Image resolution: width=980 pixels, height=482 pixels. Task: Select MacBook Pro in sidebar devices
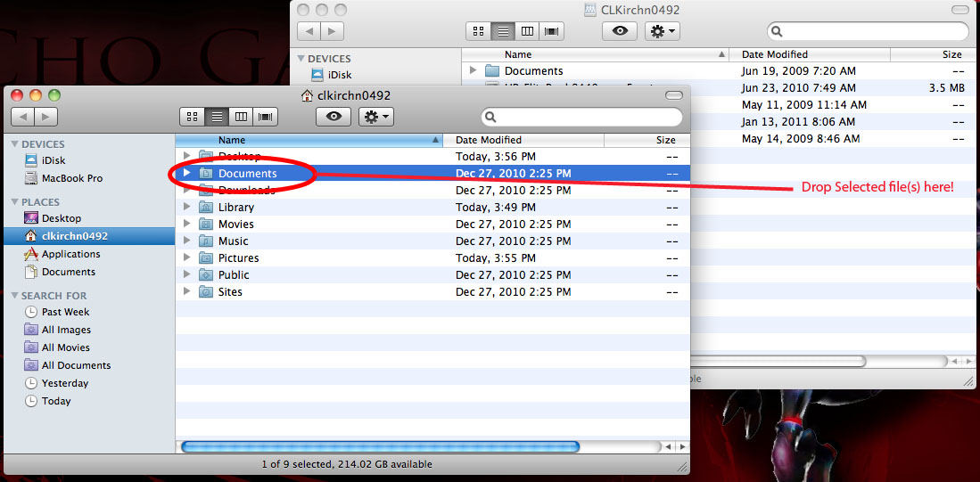[x=71, y=178]
